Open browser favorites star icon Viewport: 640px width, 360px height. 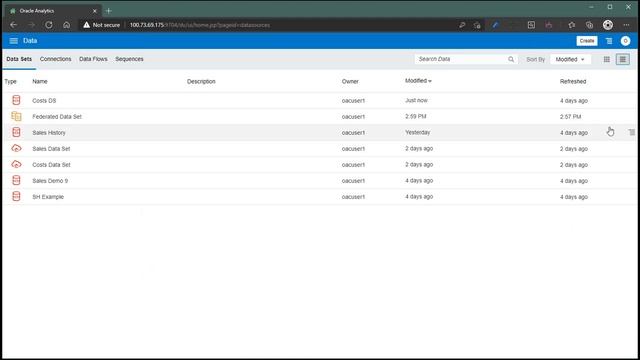coord(571,25)
